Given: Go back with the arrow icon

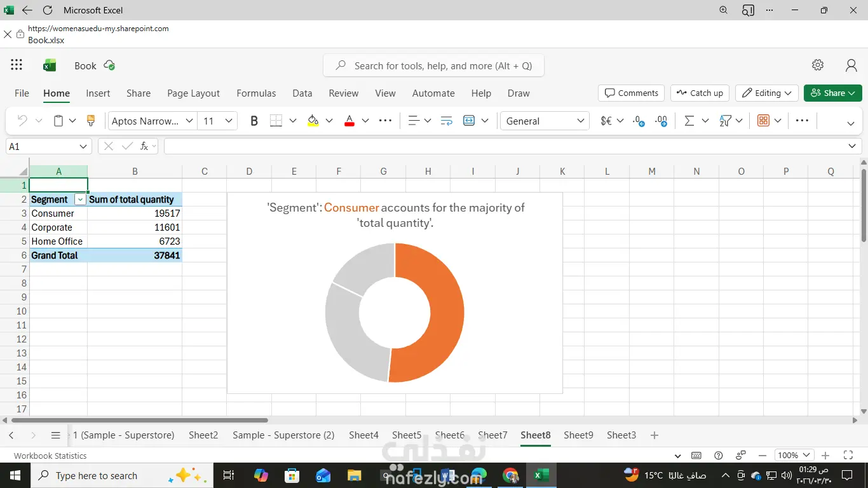Looking at the screenshot, I should 27,10.
